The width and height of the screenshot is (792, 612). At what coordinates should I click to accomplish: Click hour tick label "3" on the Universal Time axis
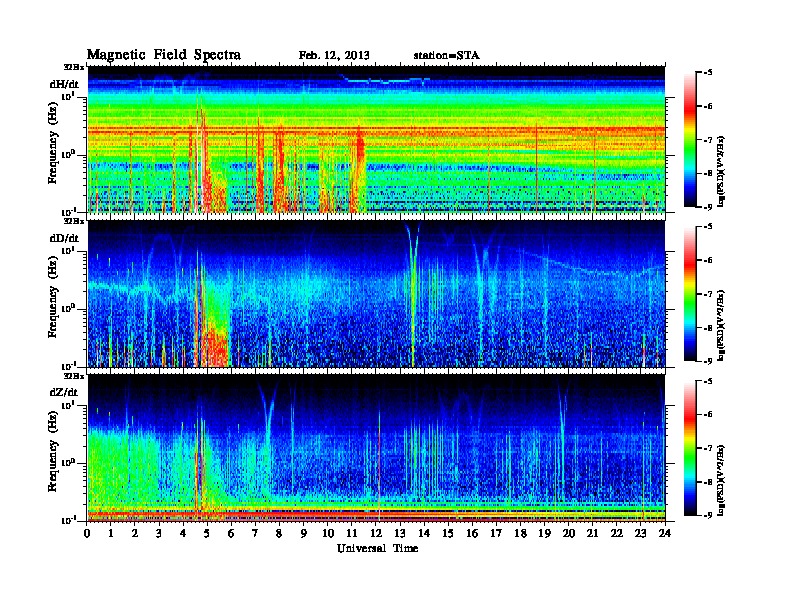(159, 533)
